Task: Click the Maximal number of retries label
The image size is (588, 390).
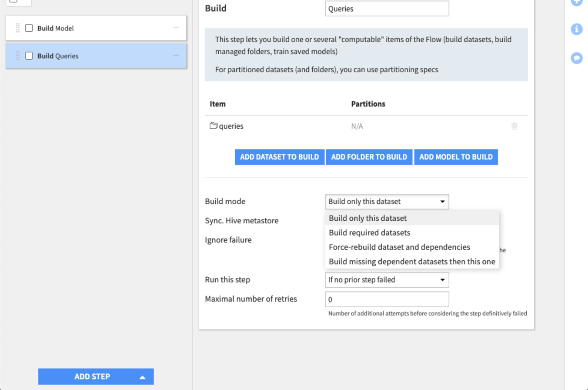Action: tap(251, 299)
